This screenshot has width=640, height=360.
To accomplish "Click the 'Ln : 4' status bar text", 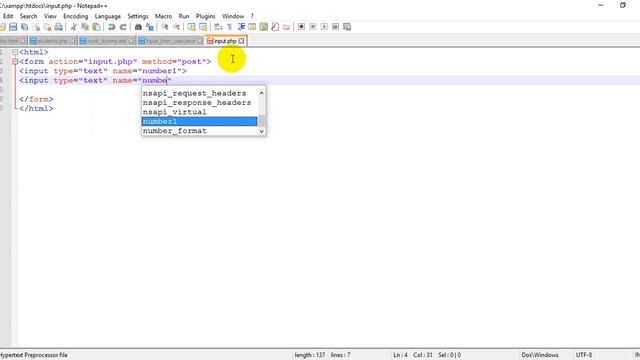I will pos(400,355).
